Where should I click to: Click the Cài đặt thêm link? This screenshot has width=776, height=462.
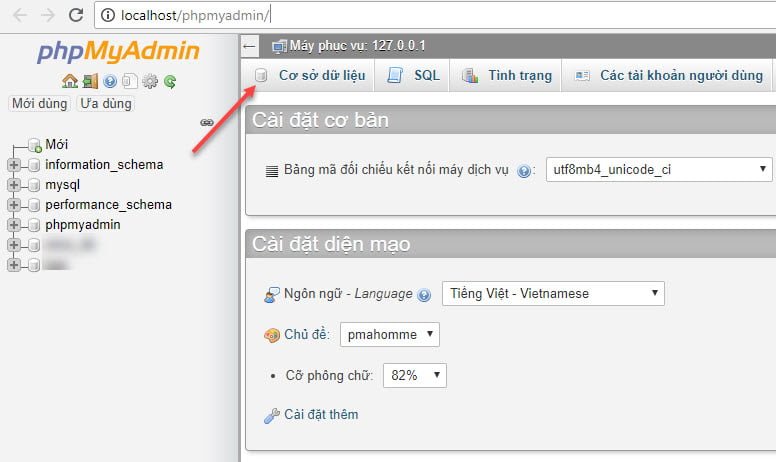point(320,415)
